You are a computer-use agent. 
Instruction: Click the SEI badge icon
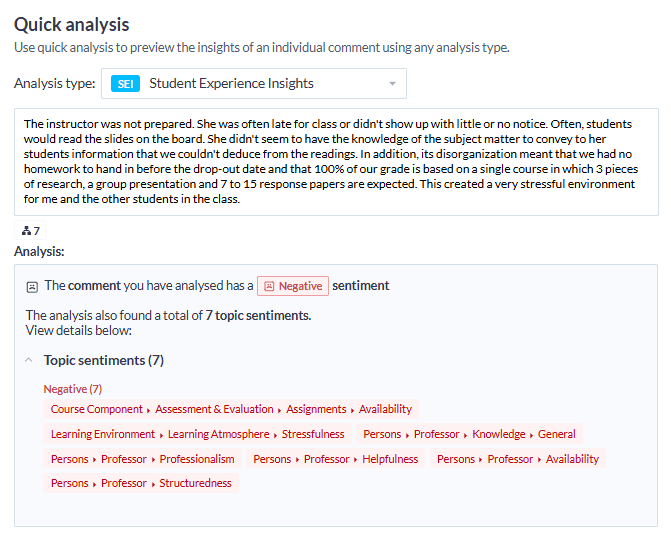[126, 84]
